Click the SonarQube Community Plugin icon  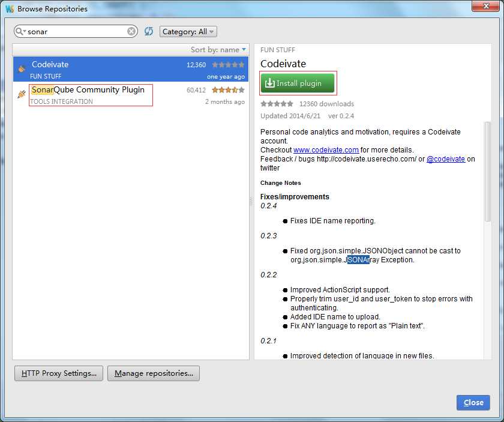[22, 94]
